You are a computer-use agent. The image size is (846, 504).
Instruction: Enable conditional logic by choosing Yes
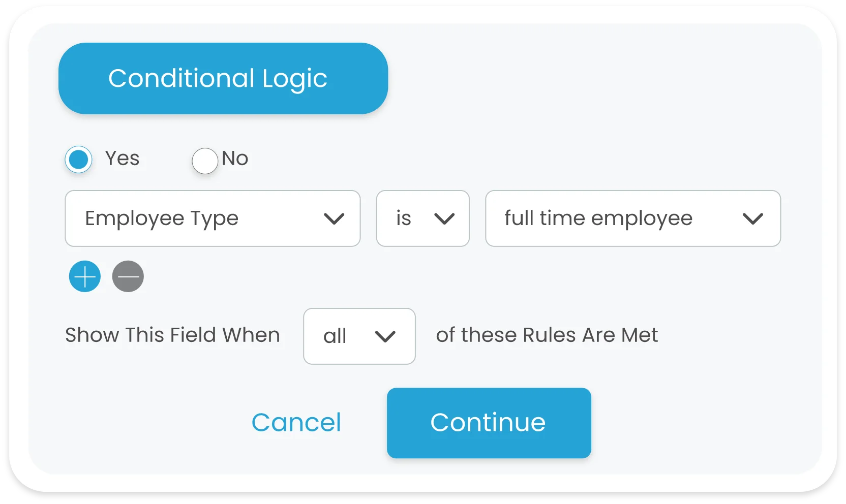point(78,159)
